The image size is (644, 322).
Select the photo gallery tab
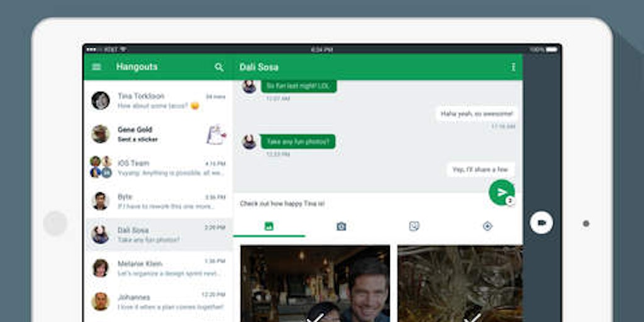[x=269, y=226]
